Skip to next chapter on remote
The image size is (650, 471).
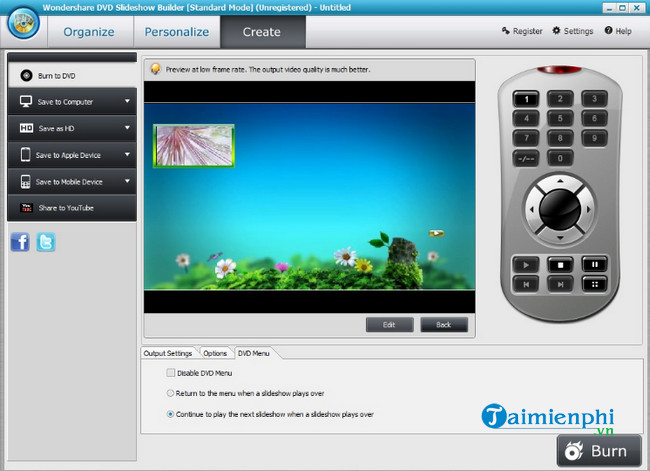(560, 284)
